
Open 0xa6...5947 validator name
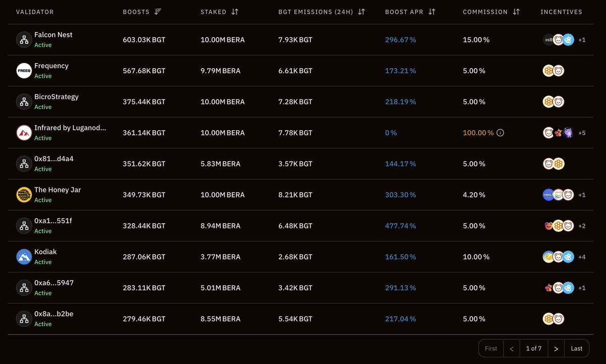click(54, 283)
